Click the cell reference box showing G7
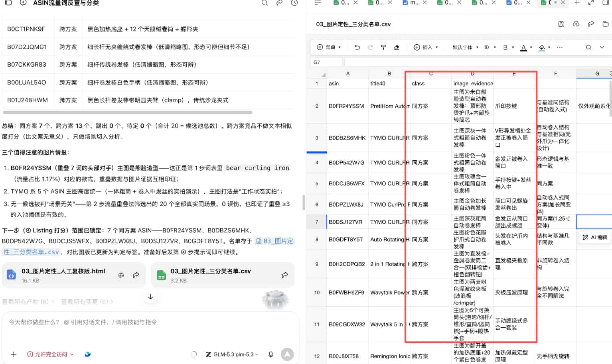The image size is (612, 364). pyautogui.click(x=326, y=62)
